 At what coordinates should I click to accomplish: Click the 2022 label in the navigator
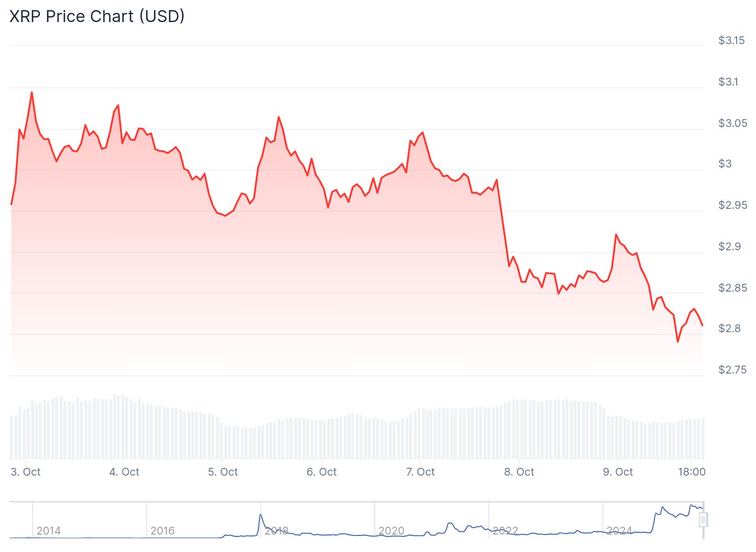(x=505, y=531)
